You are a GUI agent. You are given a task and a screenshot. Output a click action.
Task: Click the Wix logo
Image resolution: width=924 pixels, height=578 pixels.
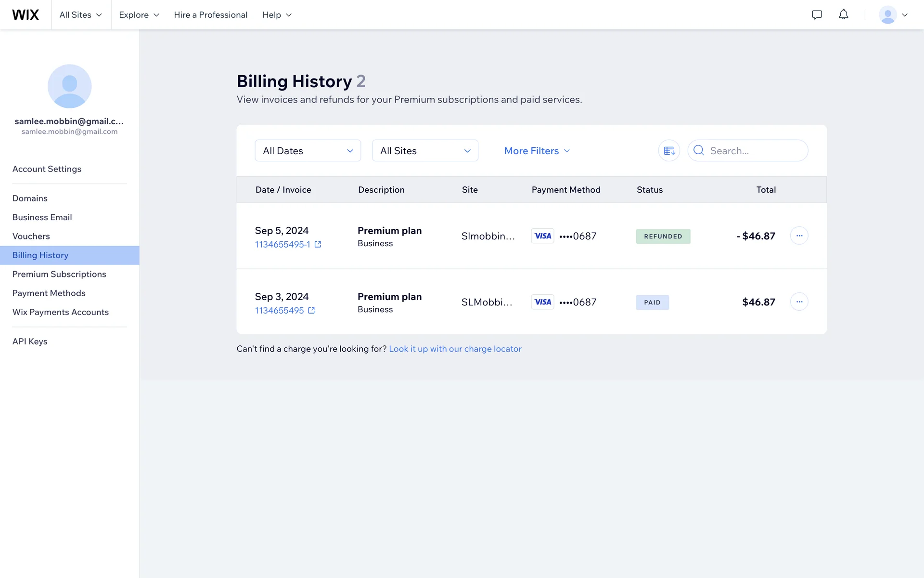click(x=26, y=15)
